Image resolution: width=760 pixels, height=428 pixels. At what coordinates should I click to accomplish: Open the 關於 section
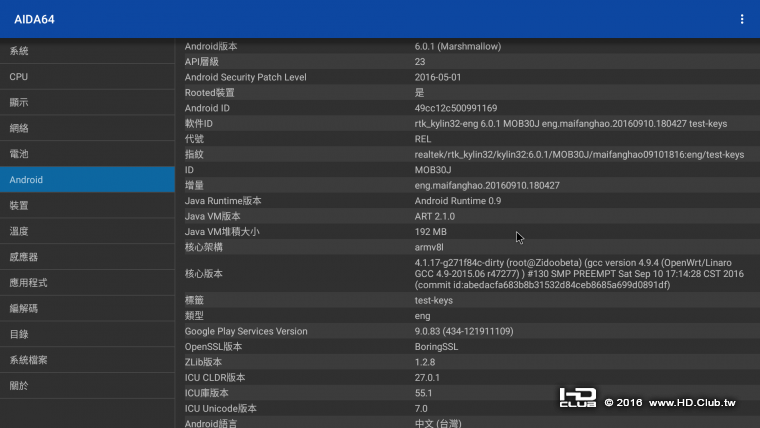click(87, 385)
